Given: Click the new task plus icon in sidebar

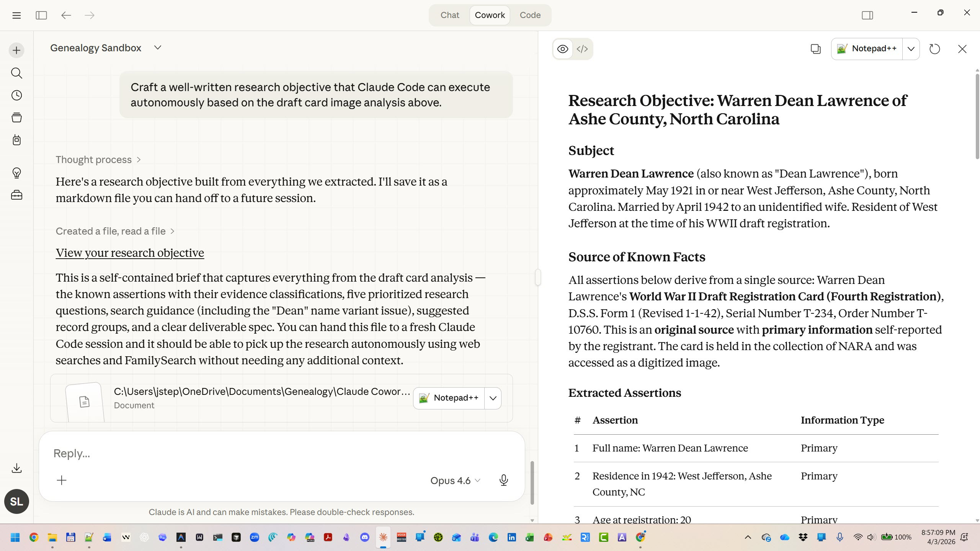Looking at the screenshot, I should coord(16,50).
